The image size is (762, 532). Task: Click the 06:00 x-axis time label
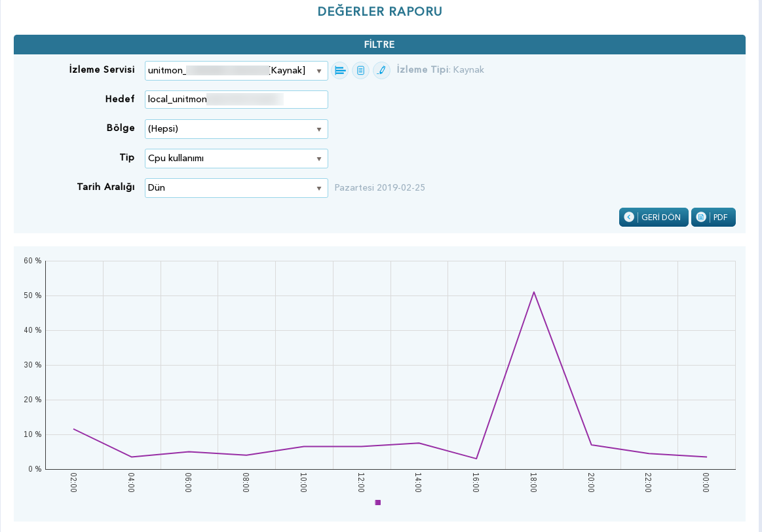pyautogui.click(x=189, y=482)
